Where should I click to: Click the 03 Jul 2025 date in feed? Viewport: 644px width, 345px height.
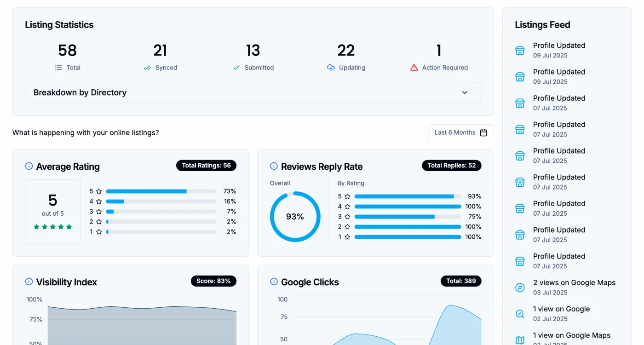click(x=550, y=293)
